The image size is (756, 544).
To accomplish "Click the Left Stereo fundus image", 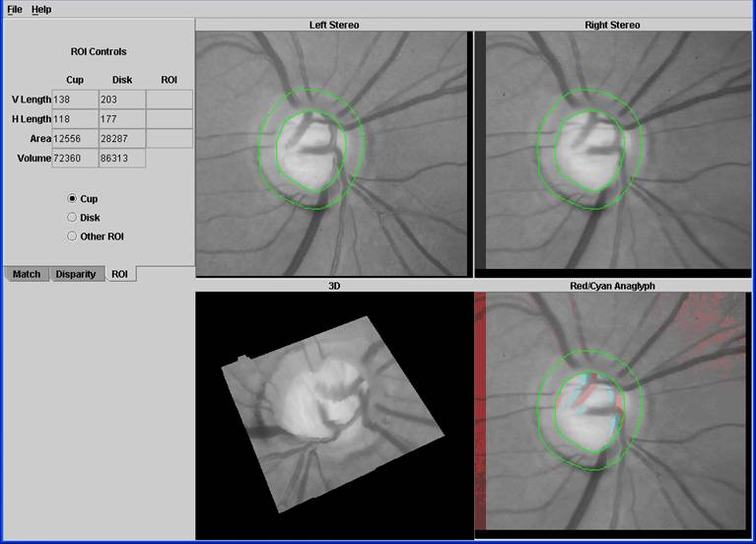I will tap(332, 154).
